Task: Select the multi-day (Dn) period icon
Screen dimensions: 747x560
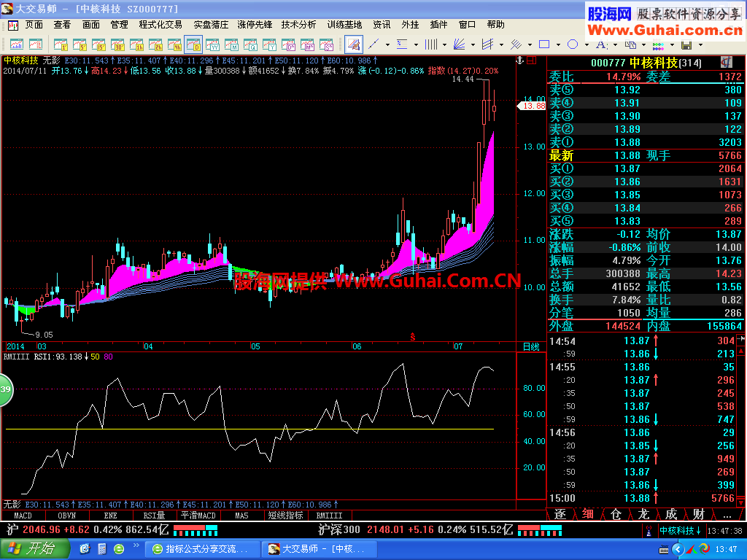Action: coord(289,44)
